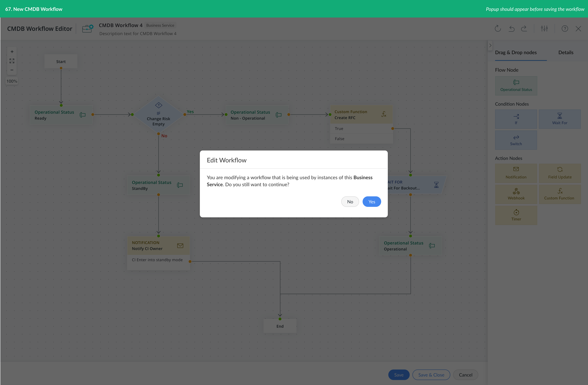
Task: Open the settings sliders icon
Action: [544, 29]
